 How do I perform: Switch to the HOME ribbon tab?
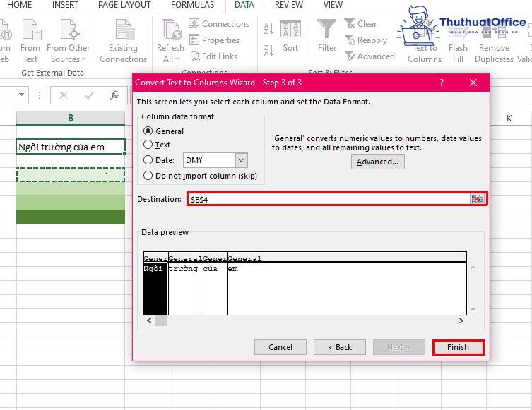point(19,5)
